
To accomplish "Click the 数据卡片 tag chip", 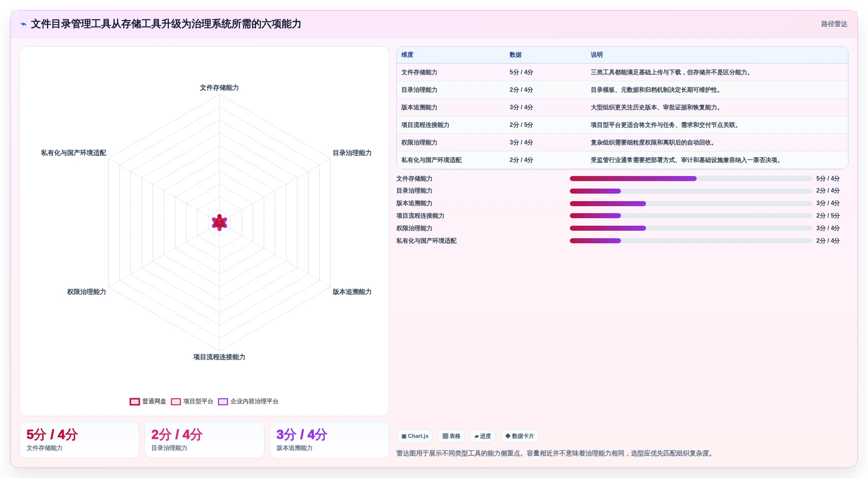I will click(520, 436).
